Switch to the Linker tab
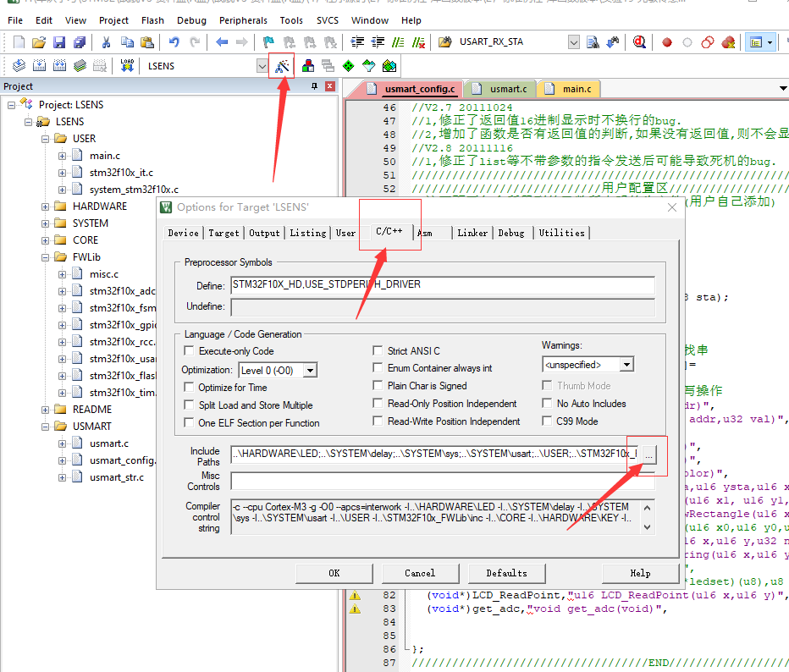The image size is (789, 672). point(472,233)
